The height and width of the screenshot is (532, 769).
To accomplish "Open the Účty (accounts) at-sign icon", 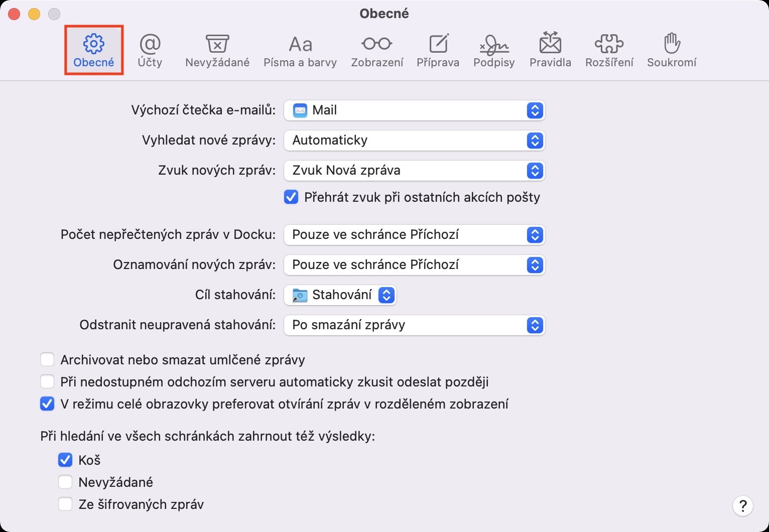I will pos(150,45).
